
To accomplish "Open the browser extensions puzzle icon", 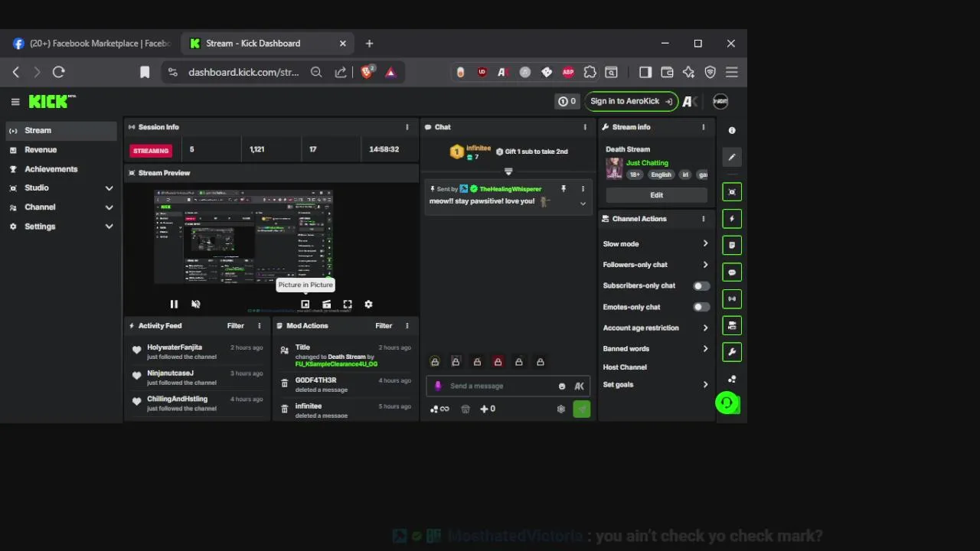I will point(590,72).
